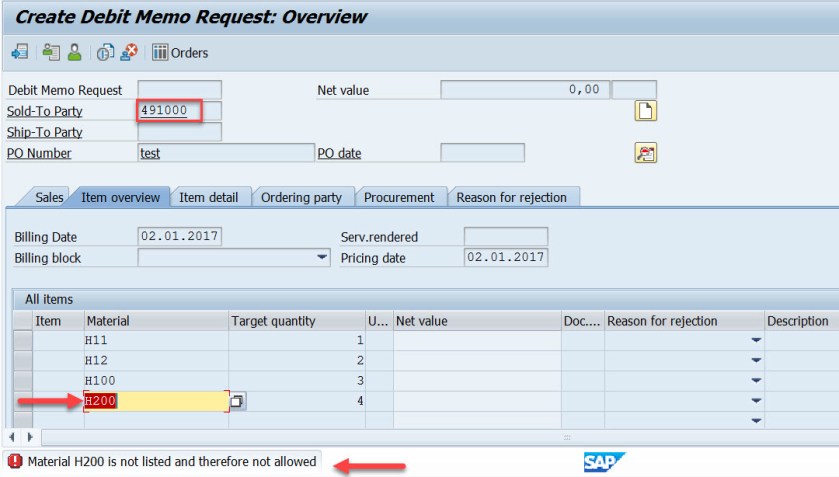Switch to the Sales tab
839x477 pixels.
coord(49,198)
